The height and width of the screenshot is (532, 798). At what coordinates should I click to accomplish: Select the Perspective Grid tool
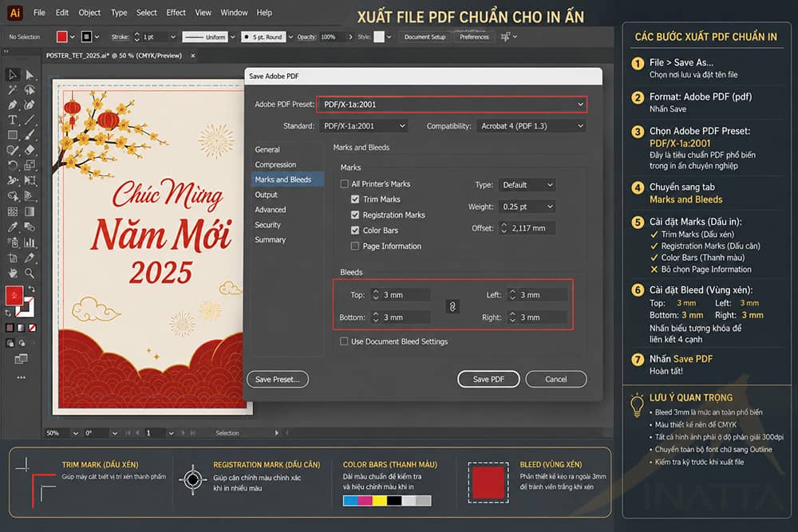coord(30,196)
